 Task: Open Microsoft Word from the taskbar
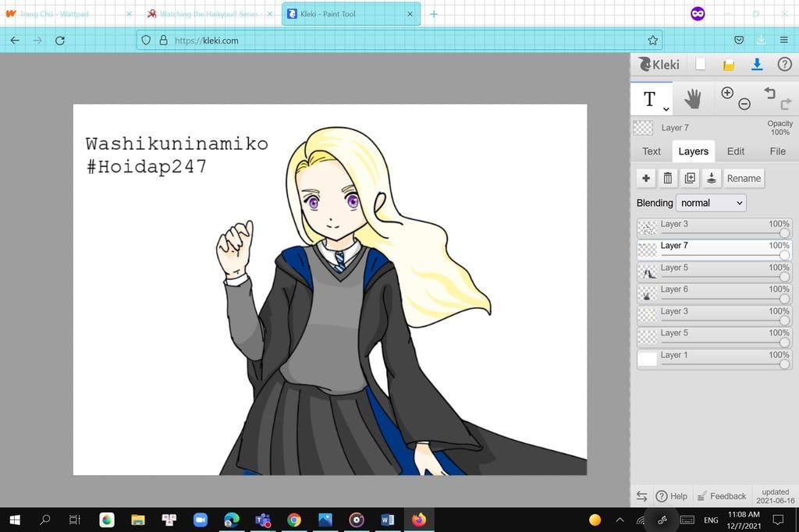point(387,520)
